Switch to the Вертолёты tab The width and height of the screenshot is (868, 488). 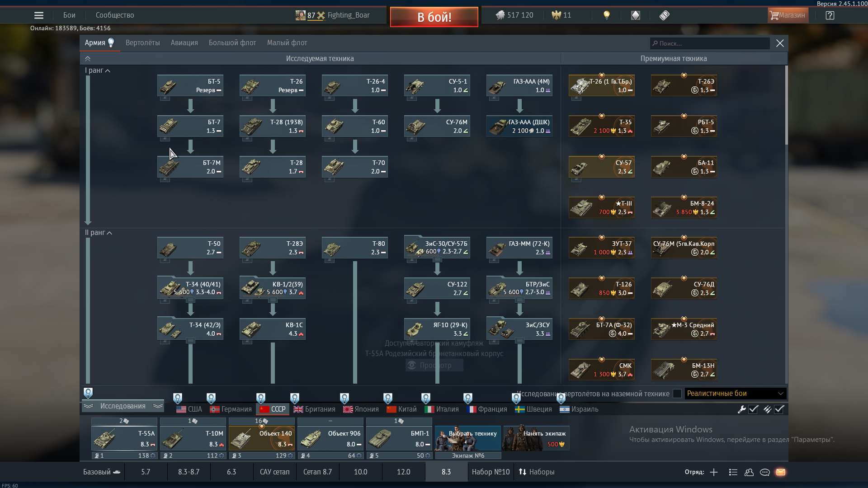coord(143,43)
